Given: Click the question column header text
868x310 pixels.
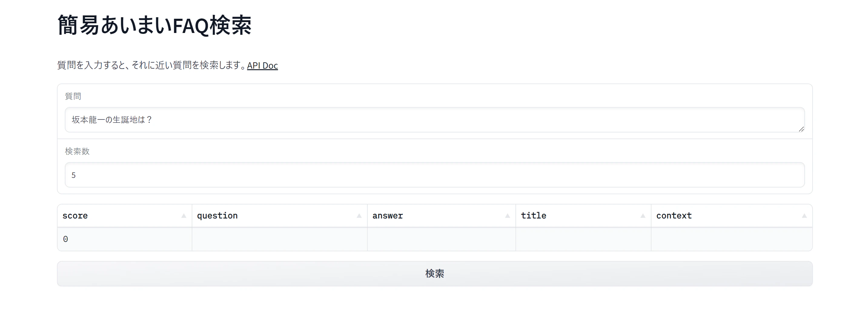Looking at the screenshot, I should coord(217,216).
